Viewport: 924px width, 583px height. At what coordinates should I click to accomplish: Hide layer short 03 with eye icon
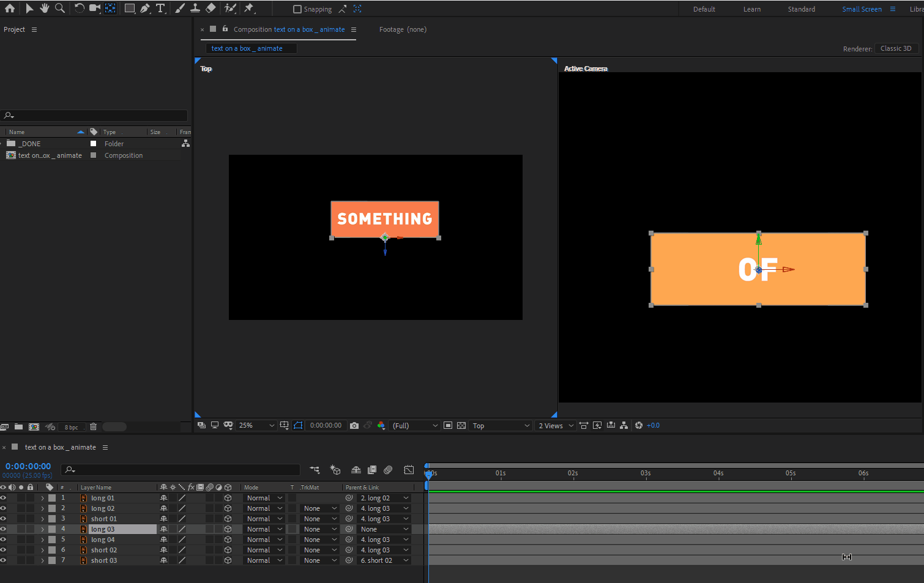click(x=3, y=560)
